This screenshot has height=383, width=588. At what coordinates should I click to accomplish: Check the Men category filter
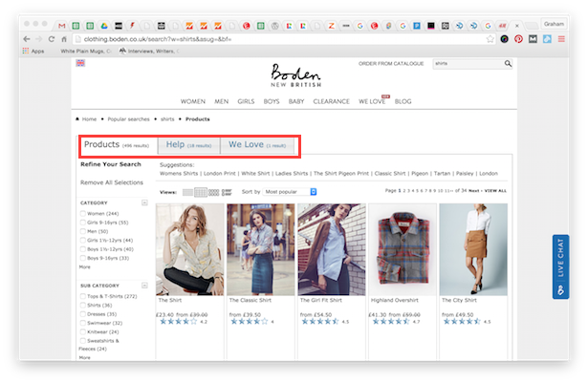(84, 231)
